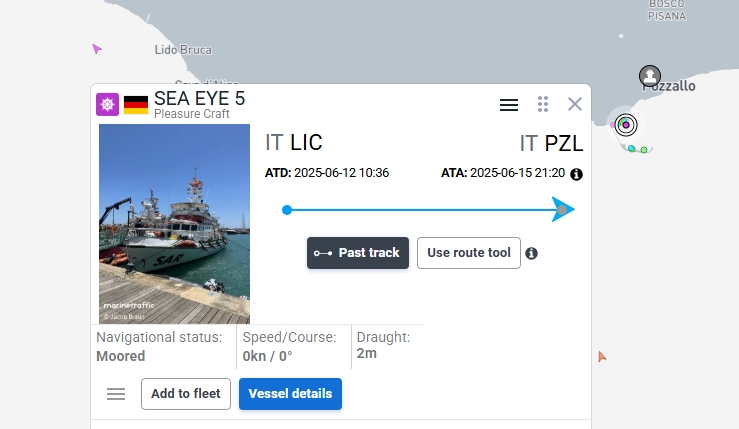Open the hamburger menu in the panel header
739x429 pixels.
click(509, 105)
